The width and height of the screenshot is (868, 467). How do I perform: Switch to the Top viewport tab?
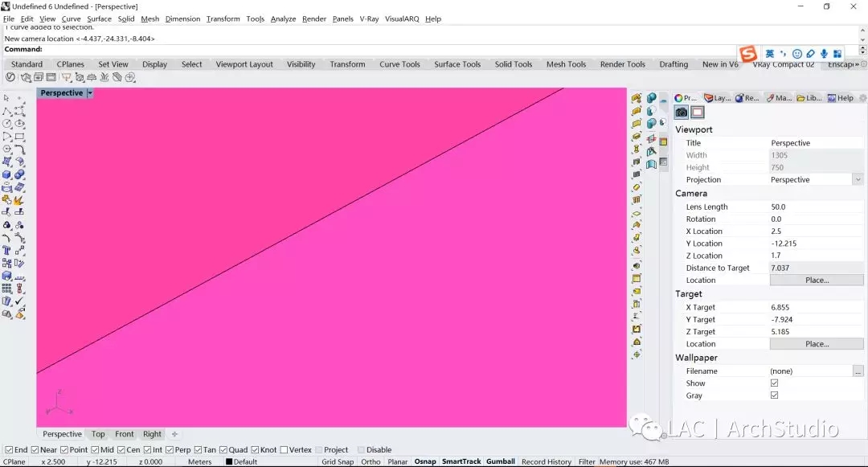tap(98, 434)
